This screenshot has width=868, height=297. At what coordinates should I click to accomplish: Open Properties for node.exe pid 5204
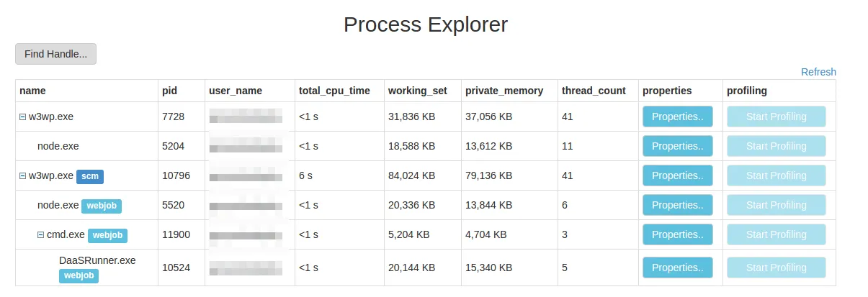click(x=677, y=146)
